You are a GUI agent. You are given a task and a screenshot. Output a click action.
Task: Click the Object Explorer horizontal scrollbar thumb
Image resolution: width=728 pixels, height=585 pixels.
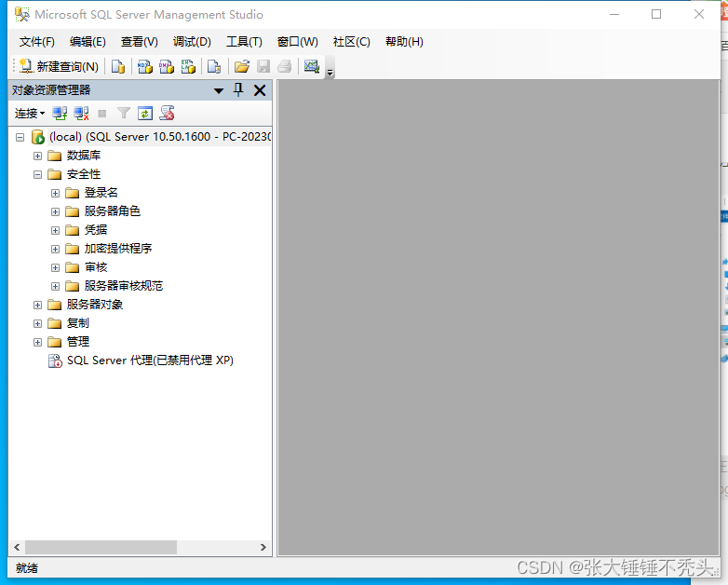pyautogui.click(x=101, y=547)
